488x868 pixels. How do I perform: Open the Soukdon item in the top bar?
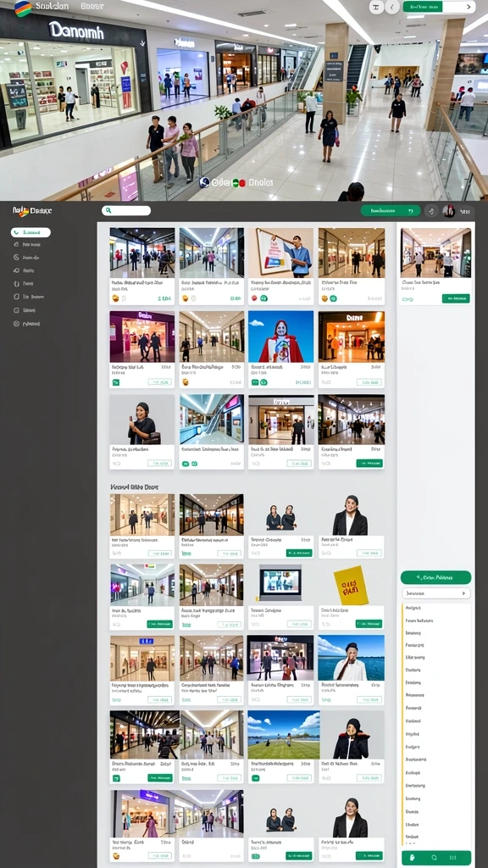coord(52,6)
